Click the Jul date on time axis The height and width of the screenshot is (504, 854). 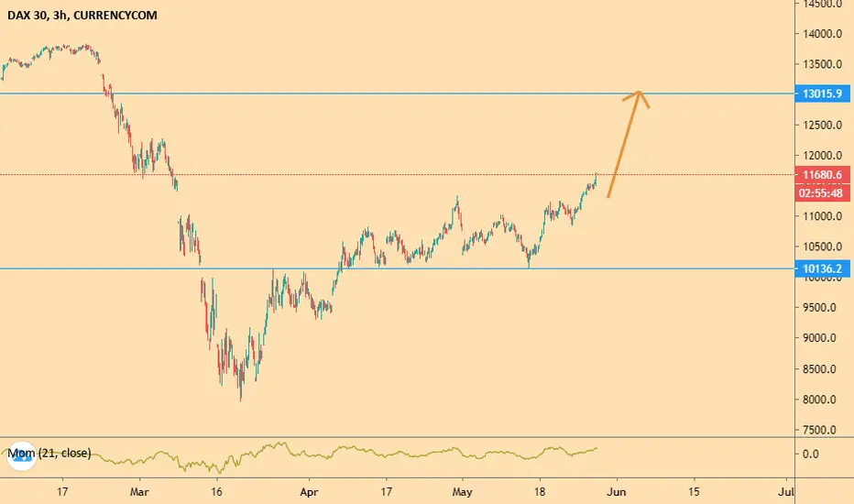pyautogui.click(x=785, y=492)
